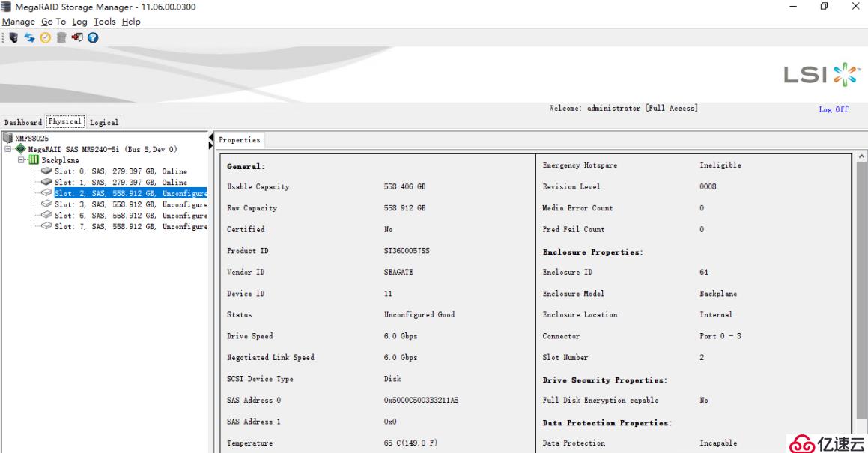
Task: Collapse the MegaRAID SAS MR9240-8i node
Action: (x=7, y=149)
